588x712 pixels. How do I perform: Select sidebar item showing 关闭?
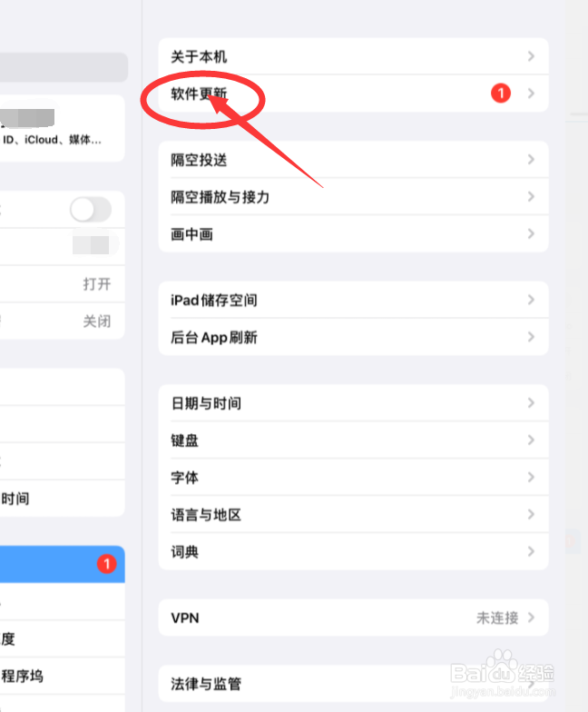tap(62, 321)
